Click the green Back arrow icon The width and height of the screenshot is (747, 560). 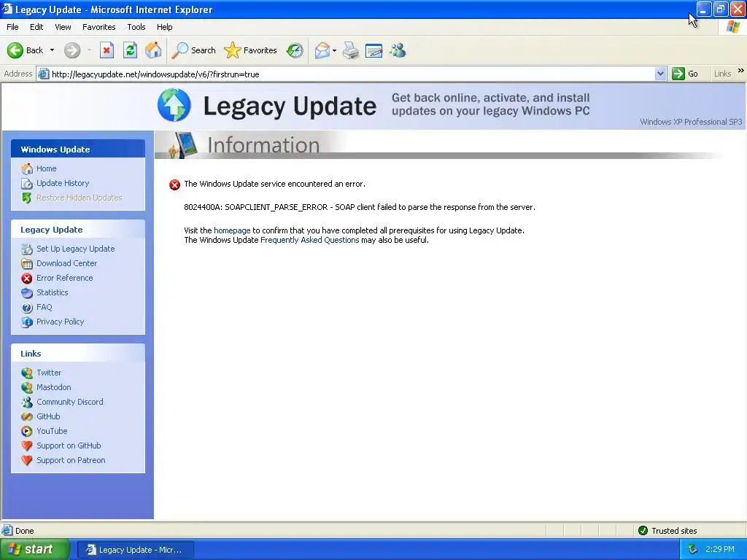tap(15, 50)
